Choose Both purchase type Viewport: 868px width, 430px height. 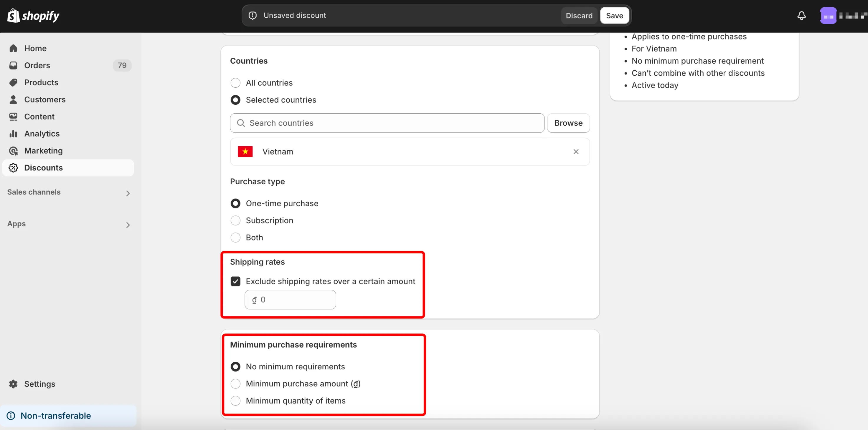235,238
